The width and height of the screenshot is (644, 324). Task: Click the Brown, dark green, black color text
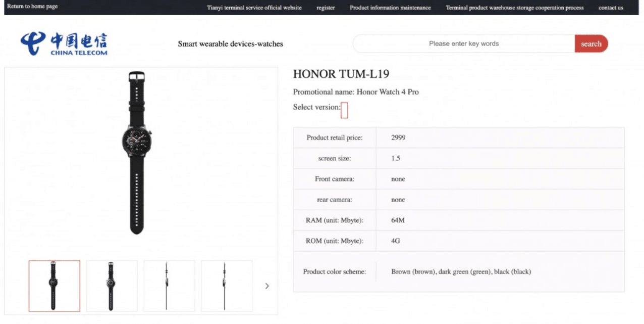pos(461,271)
